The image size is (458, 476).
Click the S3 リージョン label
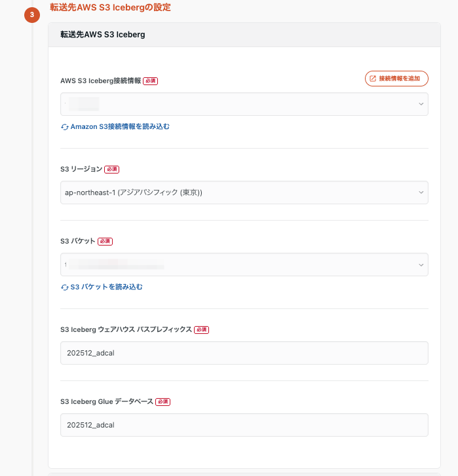(x=81, y=169)
